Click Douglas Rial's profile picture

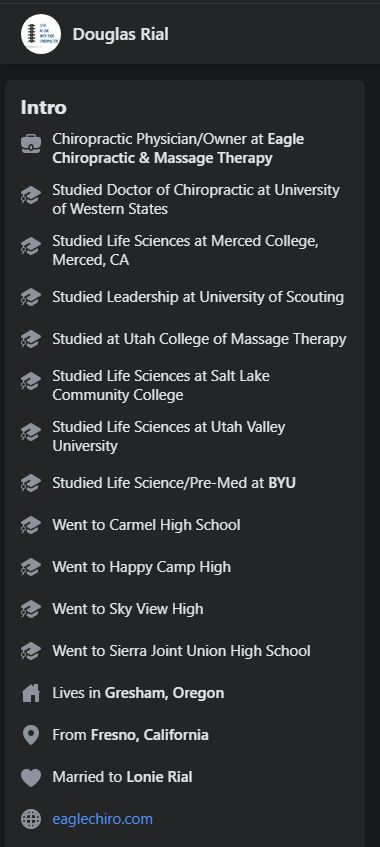coord(41,34)
